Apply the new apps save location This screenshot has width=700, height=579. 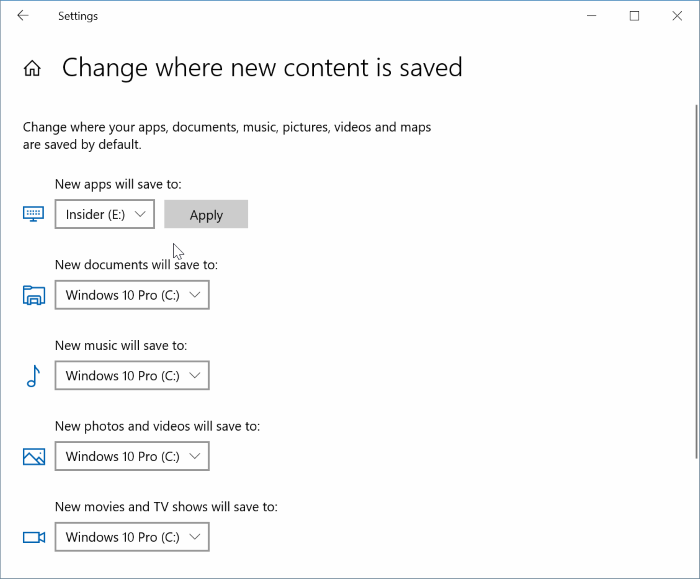(x=206, y=214)
